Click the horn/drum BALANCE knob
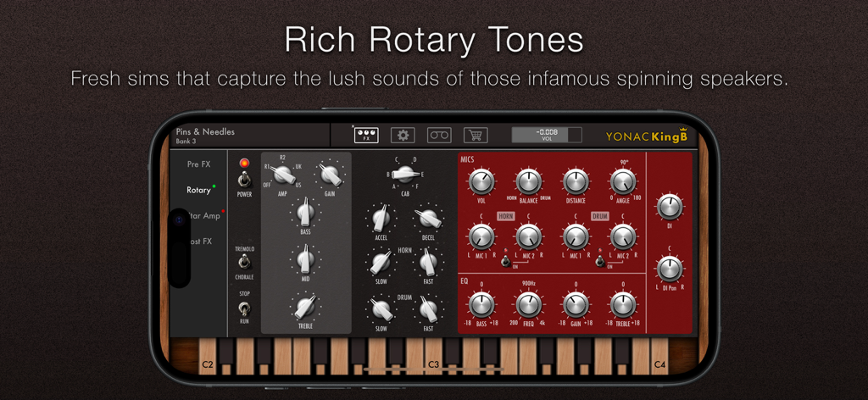Image resolution: width=868 pixels, height=400 pixels. [x=529, y=181]
